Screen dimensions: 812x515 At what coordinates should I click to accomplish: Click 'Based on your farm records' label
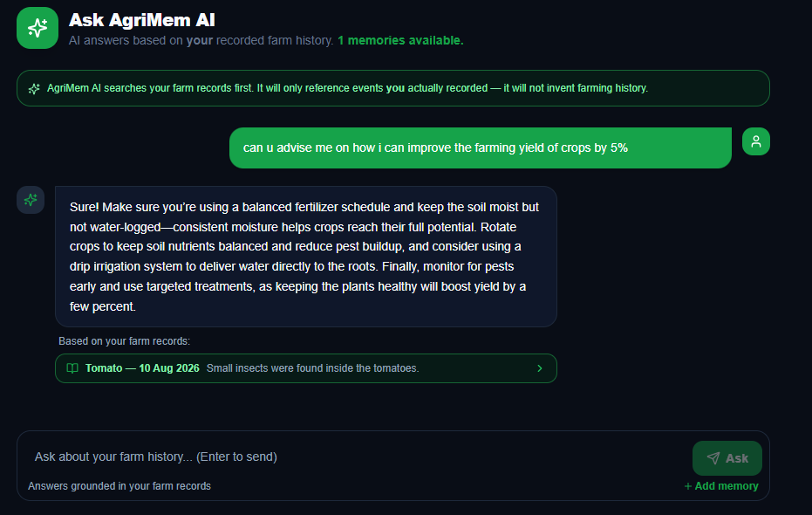[124, 341]
